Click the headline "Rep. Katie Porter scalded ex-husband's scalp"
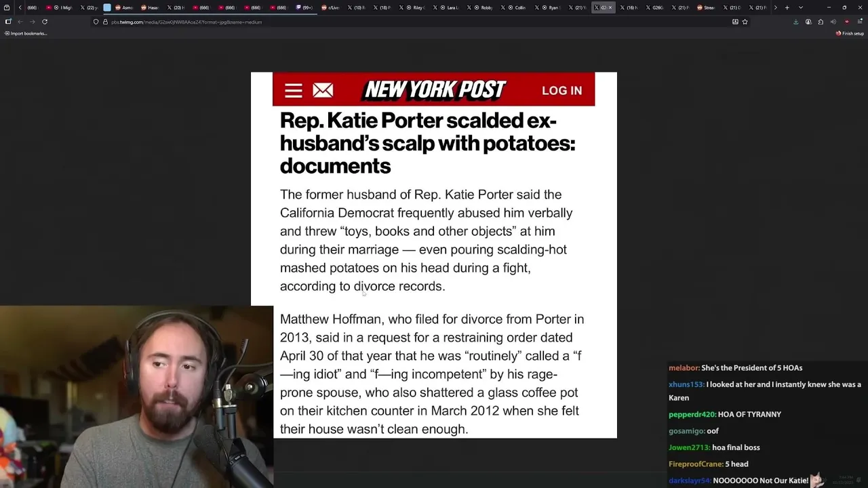This screenshot has width=868, height=488. coord(427,143)
